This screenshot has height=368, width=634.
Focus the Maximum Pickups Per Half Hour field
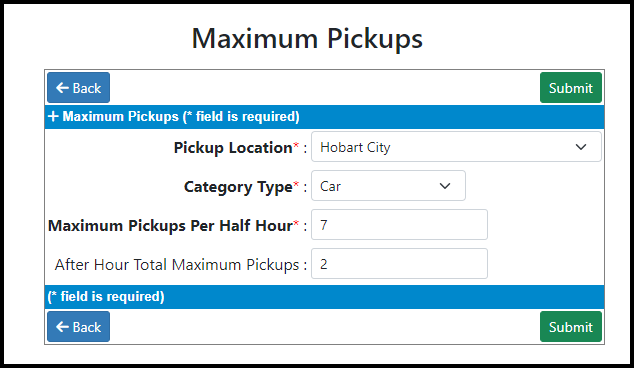399,224
